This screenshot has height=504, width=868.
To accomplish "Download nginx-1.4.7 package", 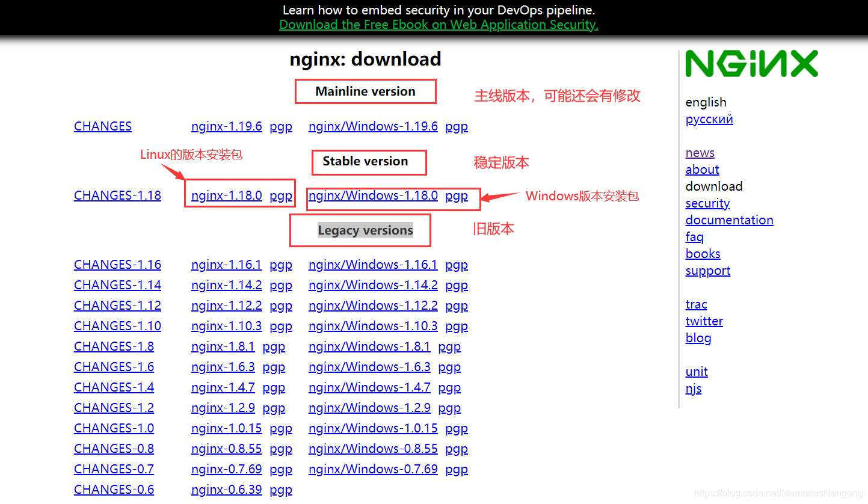I will click(x=223, y=387).
